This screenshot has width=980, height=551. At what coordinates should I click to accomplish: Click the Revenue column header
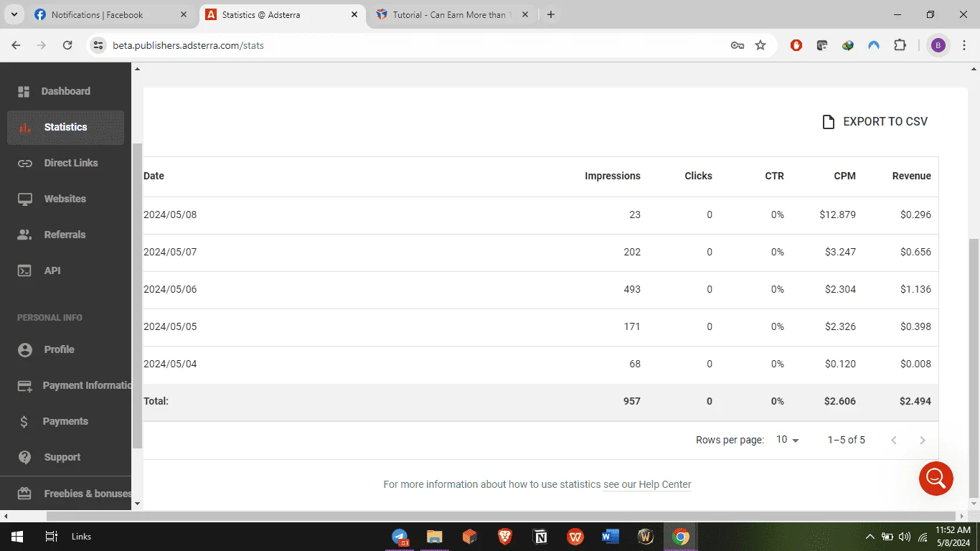911,176
